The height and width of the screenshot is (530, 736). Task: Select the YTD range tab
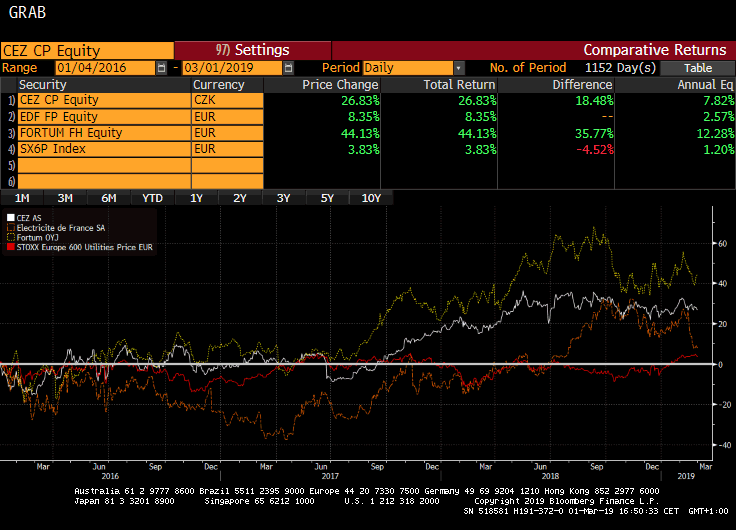click(153, 198)
